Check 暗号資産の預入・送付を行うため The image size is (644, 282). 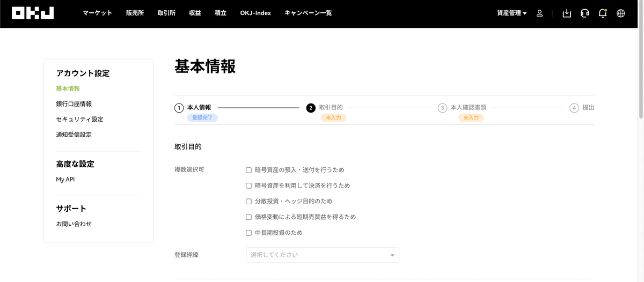click(x=248, y=170)
